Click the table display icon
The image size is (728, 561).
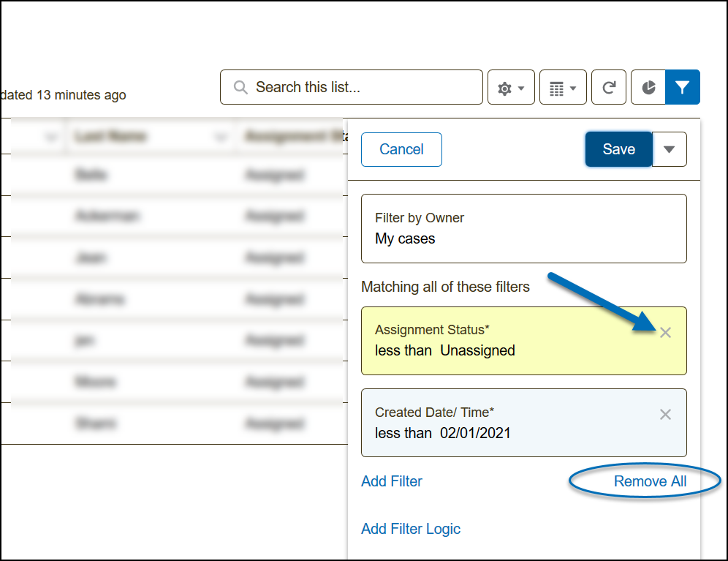point(563,88)
